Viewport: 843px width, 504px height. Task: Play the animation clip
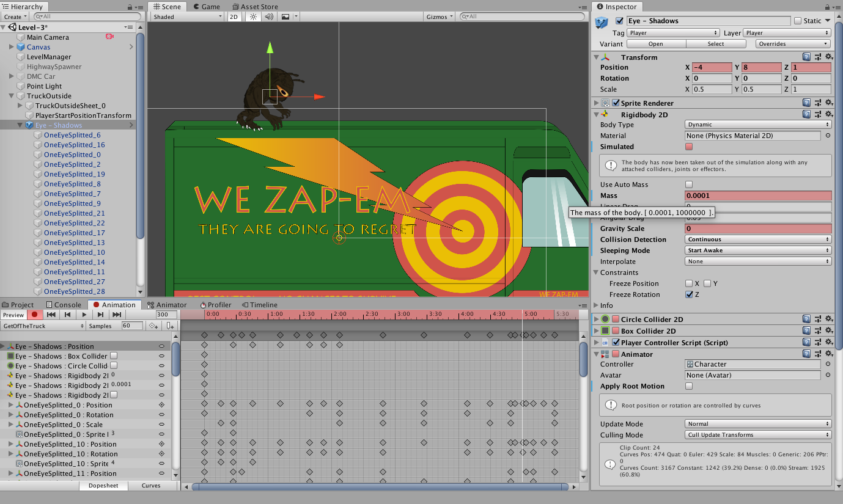click(84, 315)
